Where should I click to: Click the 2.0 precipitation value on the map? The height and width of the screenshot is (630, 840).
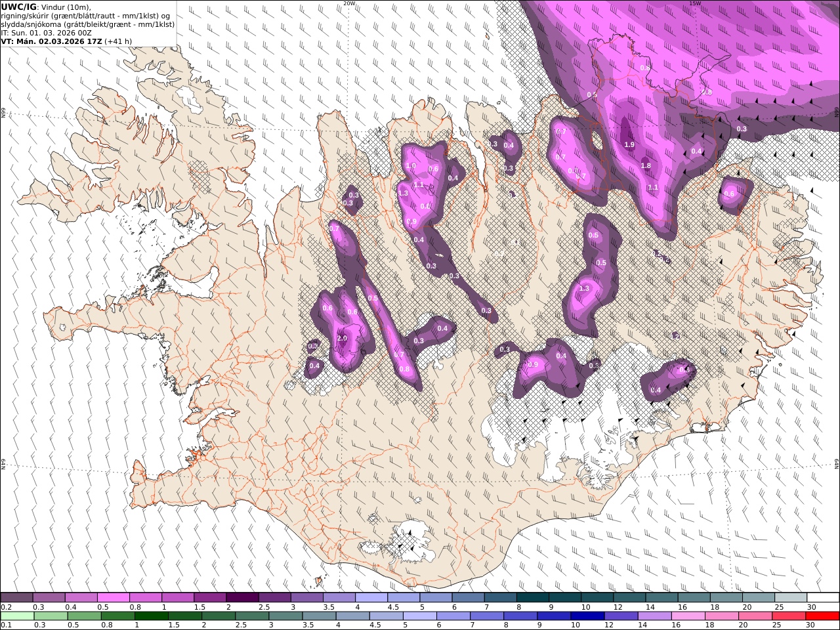click(342, 338)
